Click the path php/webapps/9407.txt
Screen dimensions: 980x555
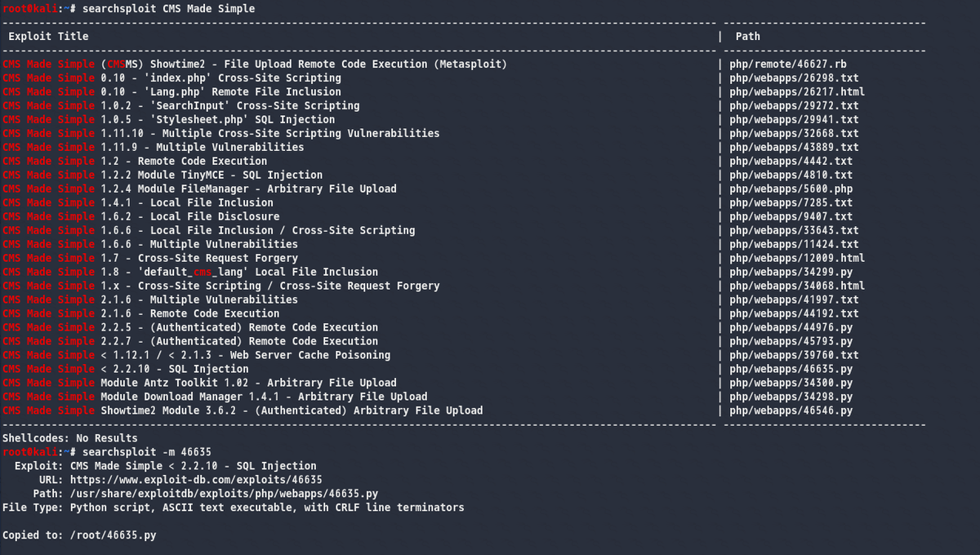[791, 216]
